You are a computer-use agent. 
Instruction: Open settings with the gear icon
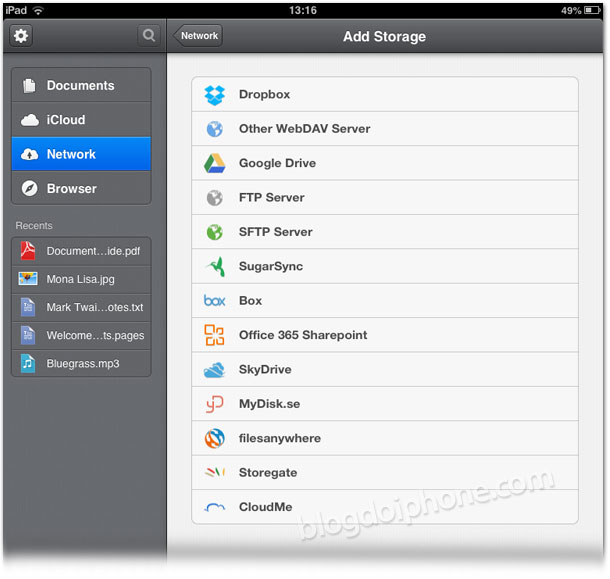click(x=21, y=36)
